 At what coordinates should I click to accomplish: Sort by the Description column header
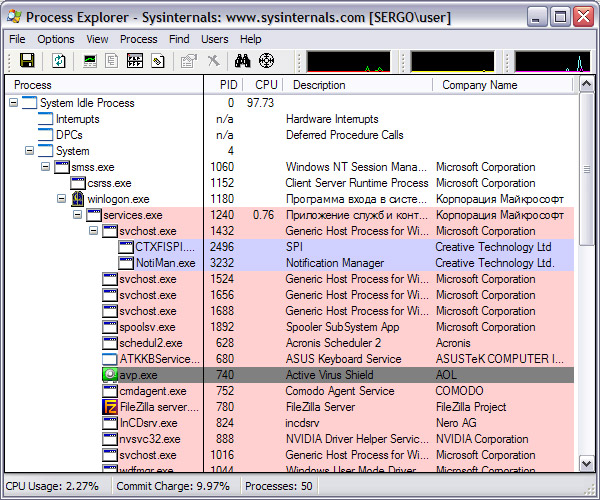pos(358,85)
